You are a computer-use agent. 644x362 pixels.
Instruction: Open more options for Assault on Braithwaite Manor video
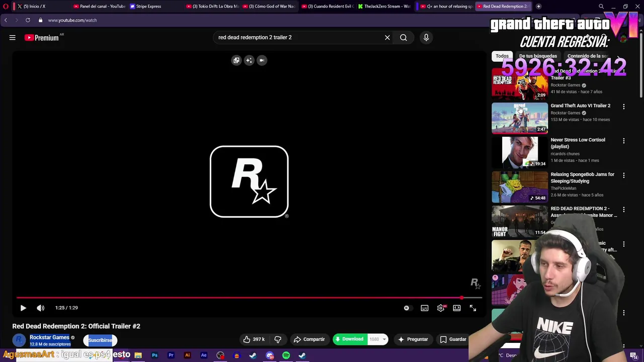click(x=624, y=210)
